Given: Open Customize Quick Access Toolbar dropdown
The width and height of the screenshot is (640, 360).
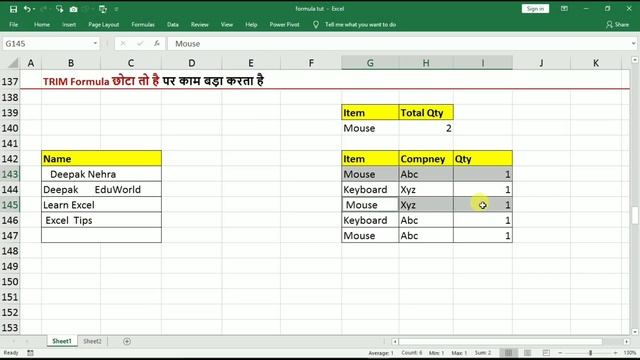Looking at the screenshot, I should 116,9.
